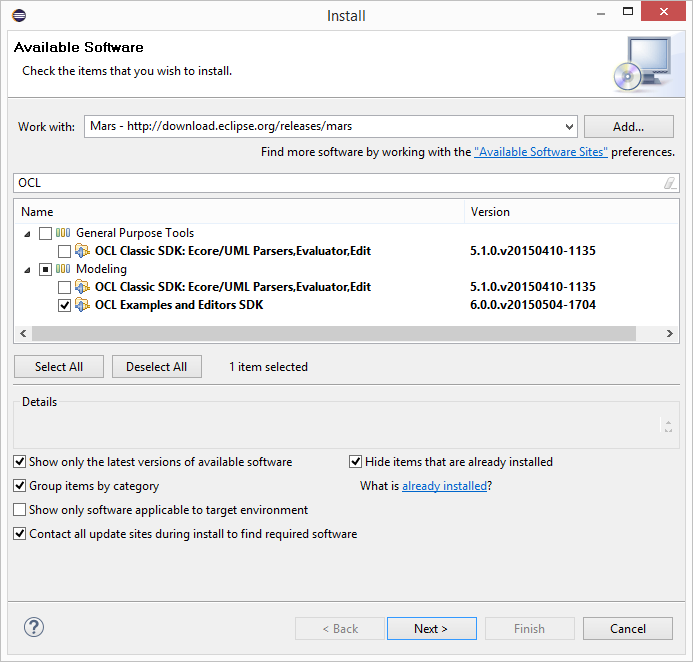Viewport: 693px width, 662px height.
Task: Select General Purpose Tools row label
Action: point(135,232)
